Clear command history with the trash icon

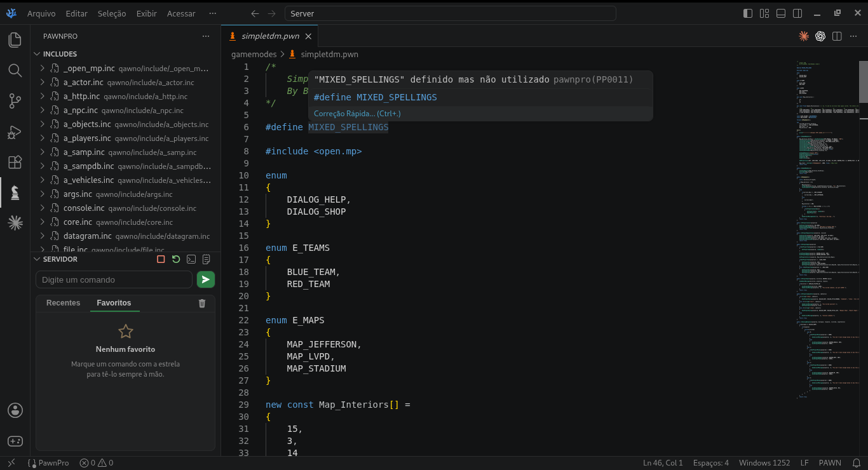point(202,303)
